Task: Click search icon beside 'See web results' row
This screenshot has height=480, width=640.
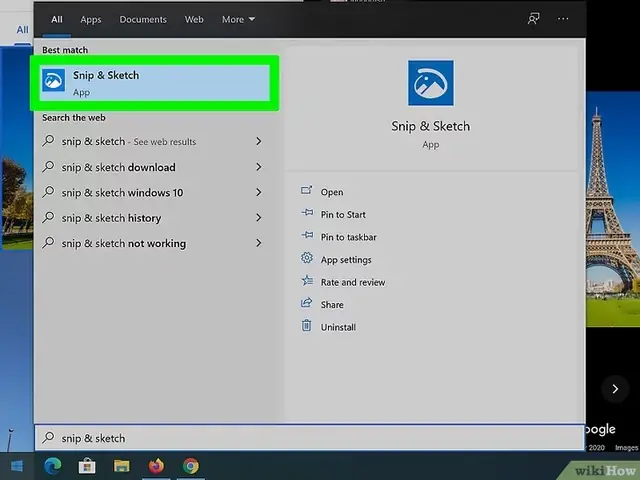Action: pos(48,141)
